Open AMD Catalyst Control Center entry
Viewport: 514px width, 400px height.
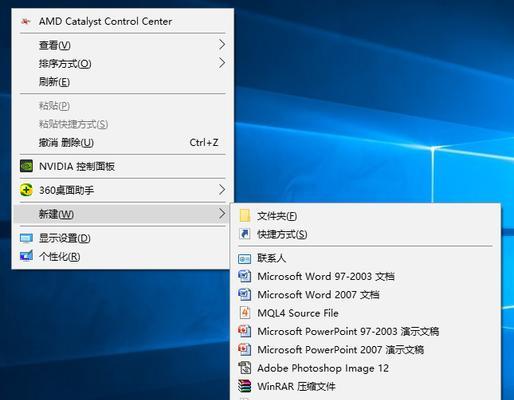coord(123,22)
